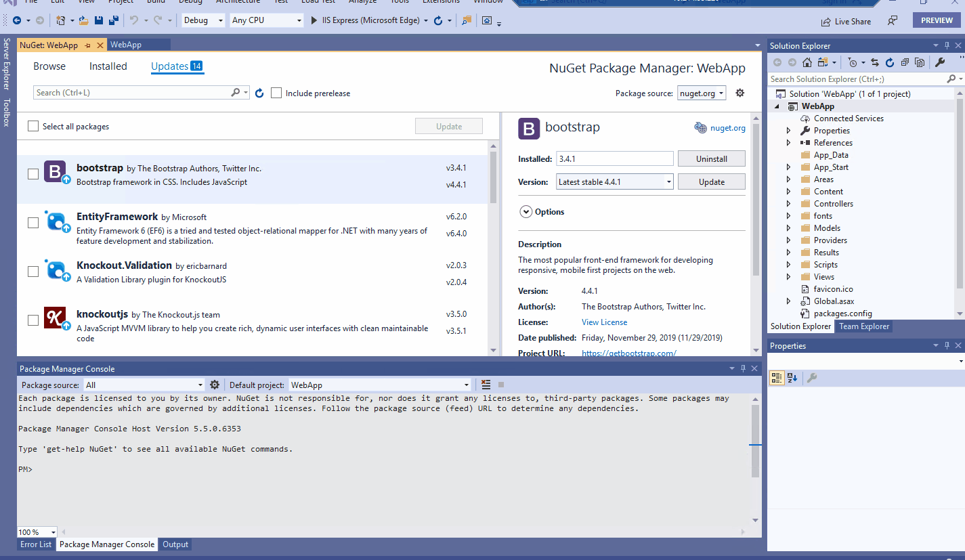Click the Save All icon
Screen dimensions: 965x560
[x=112, y=20]
